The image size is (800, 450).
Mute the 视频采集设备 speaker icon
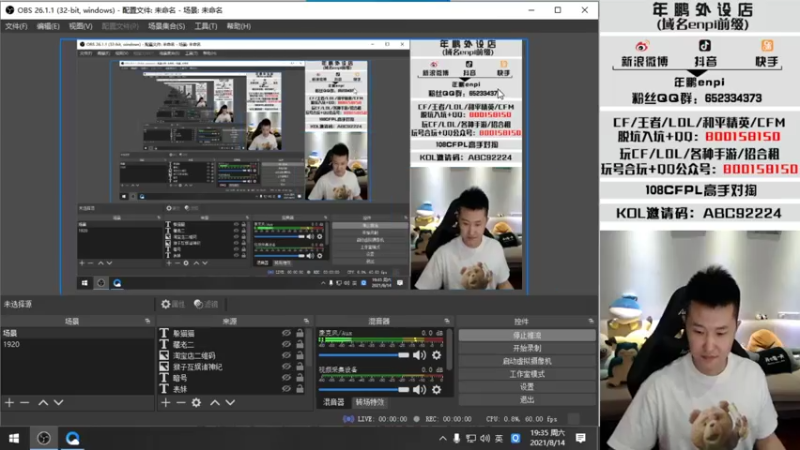[419, 390]
